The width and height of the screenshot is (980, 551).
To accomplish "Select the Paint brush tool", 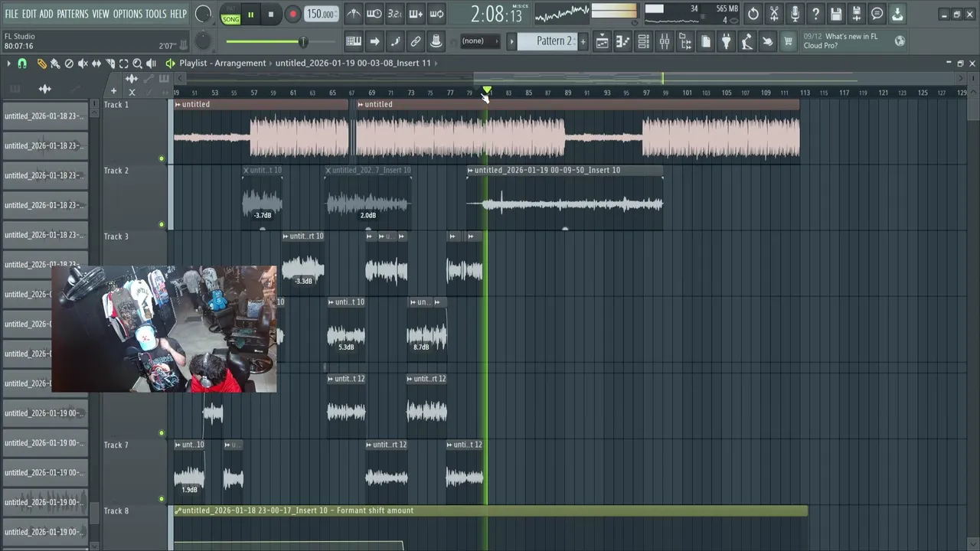I will (55, 64).
